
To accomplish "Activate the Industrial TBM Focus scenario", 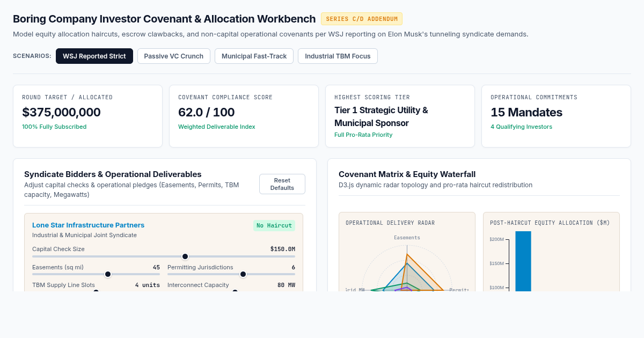I will click(338, 56).
